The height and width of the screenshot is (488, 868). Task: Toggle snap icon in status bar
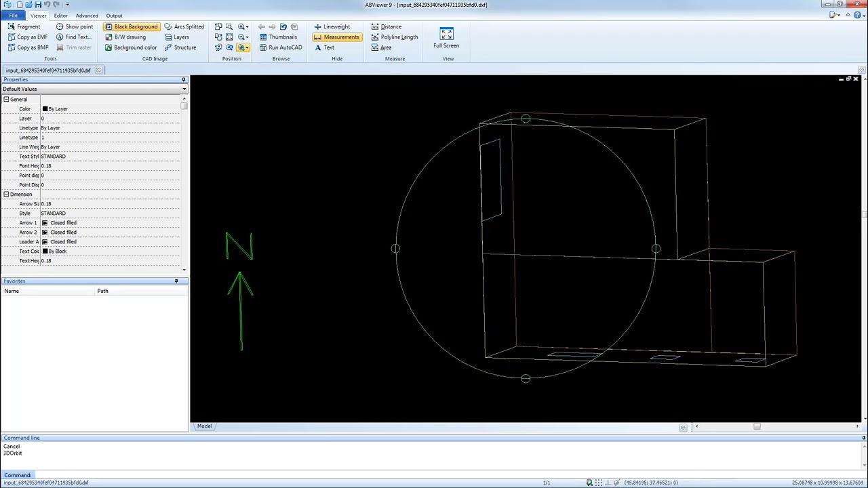[589, 483]
